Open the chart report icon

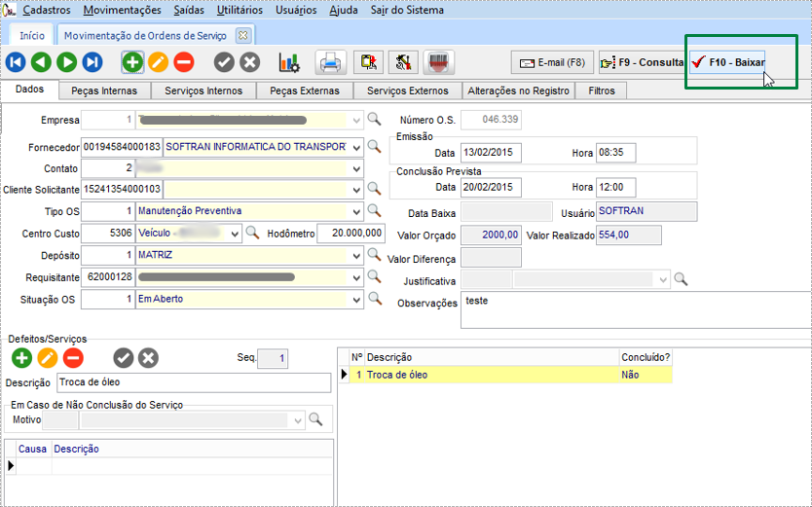[x=289, y=62]
